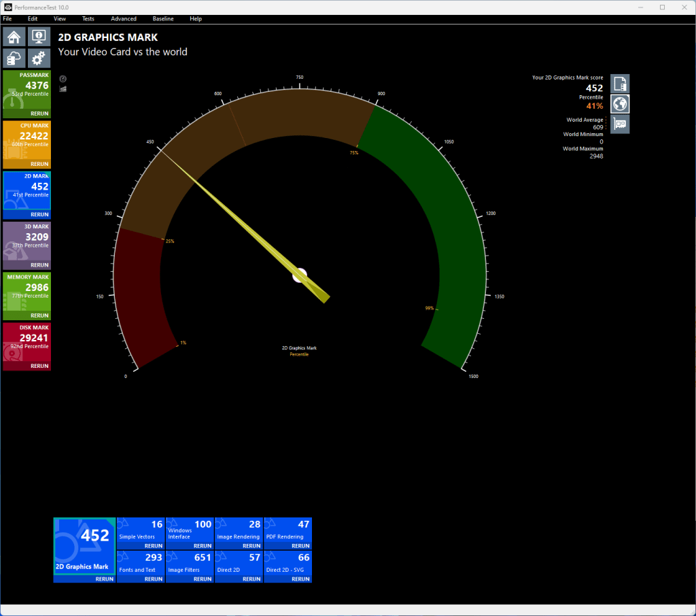Open the Disk Mark 29241 tile
The image size is (696, 616).
click(27, 343)
